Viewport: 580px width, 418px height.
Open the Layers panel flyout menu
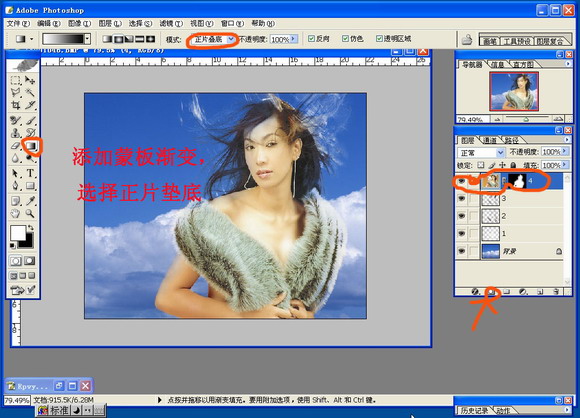point(567,139)
